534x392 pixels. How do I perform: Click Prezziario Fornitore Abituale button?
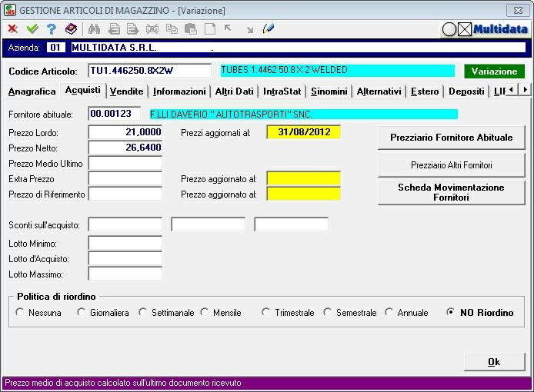tap(451, 138)
